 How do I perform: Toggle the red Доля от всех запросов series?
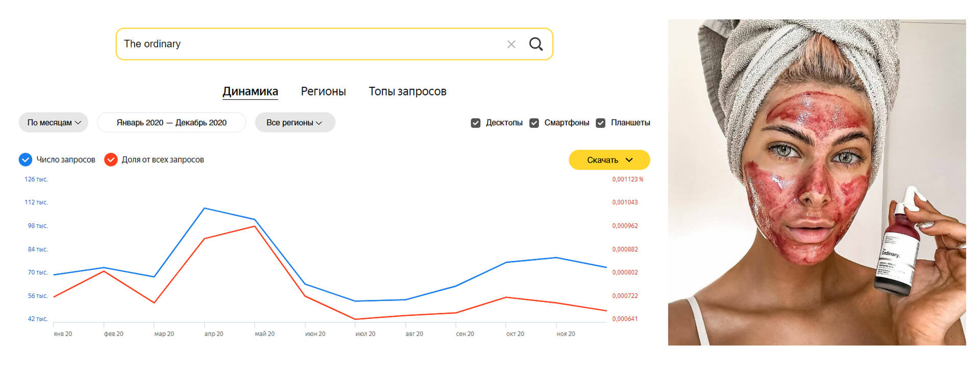pyautogui.click(x=111, y=160)
